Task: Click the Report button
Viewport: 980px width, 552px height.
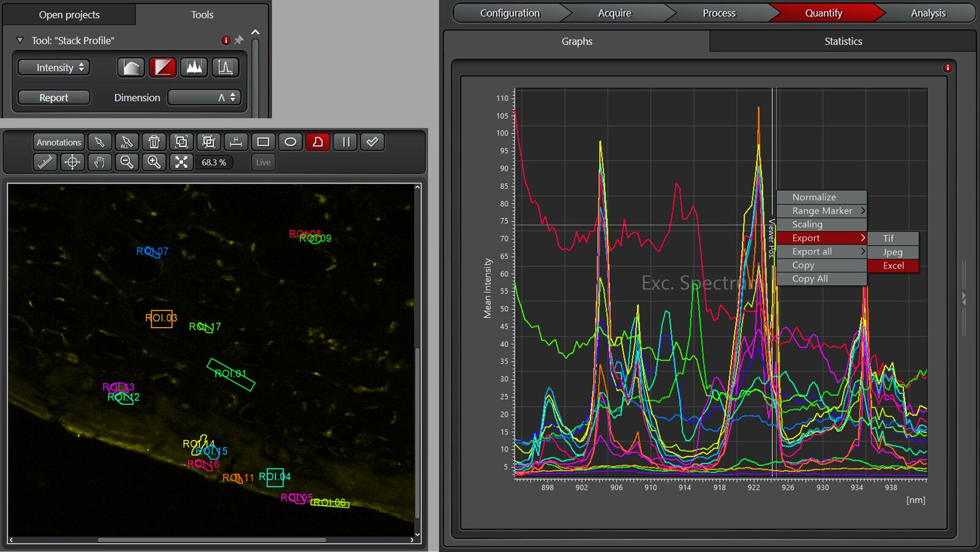Action: (53, 97)
